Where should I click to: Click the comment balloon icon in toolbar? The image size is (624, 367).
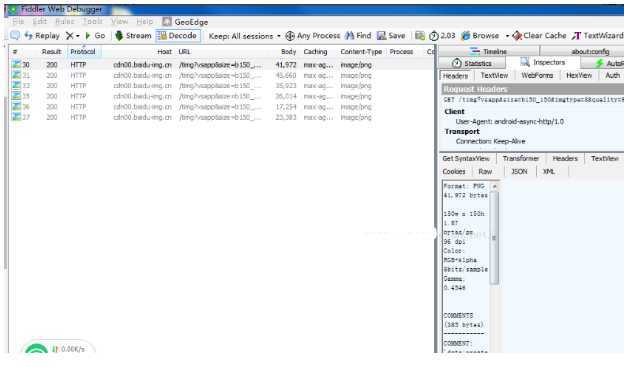[15, 35]
